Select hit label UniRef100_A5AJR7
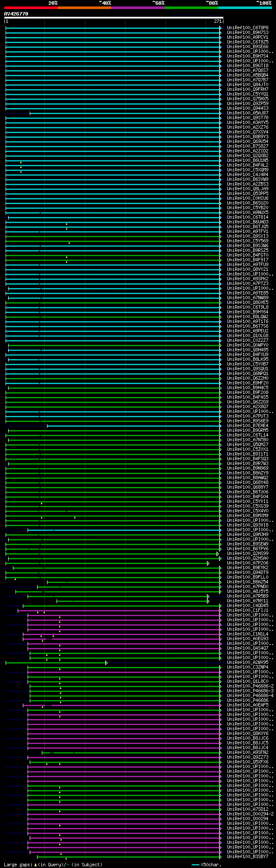Image resolution: width=276 pixels, height=868 pixels. pos(248,113)
